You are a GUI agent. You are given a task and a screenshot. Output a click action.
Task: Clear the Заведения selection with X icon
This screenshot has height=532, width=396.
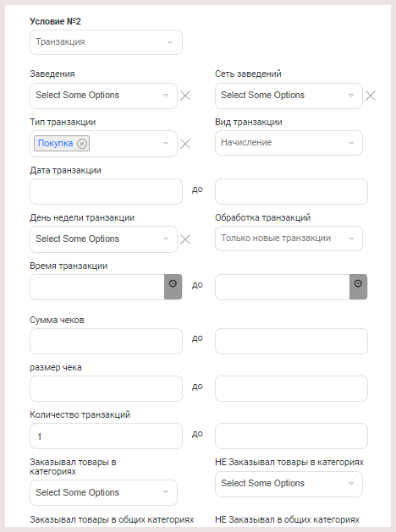(185, 96)
